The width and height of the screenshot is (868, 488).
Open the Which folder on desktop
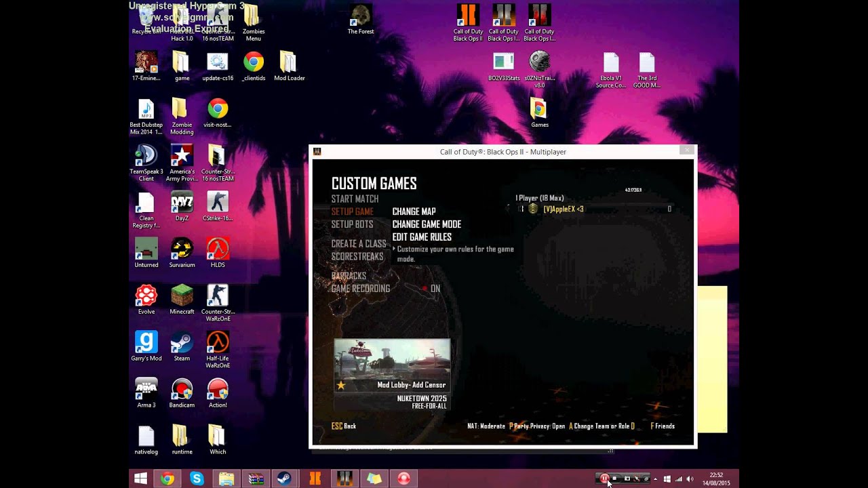[x=218, y=440]
